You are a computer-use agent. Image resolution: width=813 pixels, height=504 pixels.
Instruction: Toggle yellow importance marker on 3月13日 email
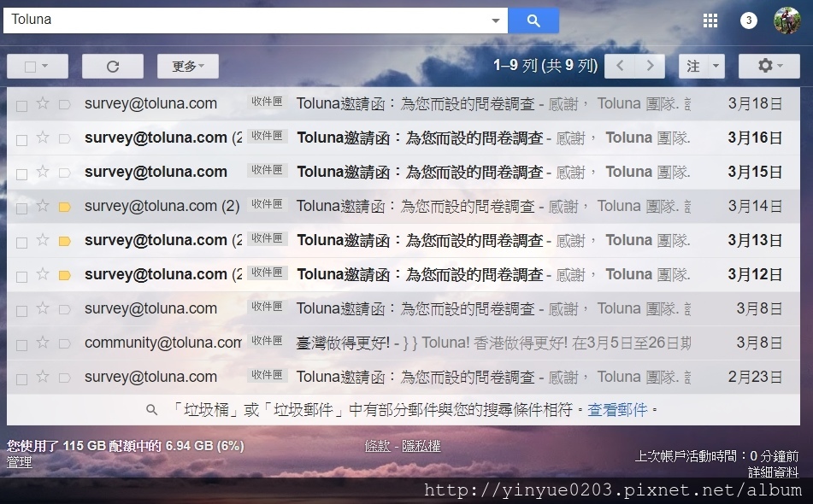coord(65,242)
